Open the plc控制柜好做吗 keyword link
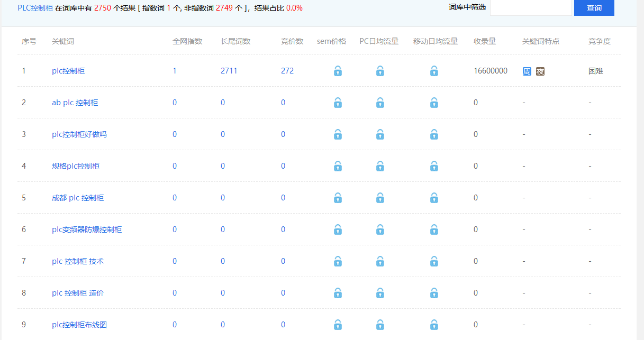The height and width of the screenshot is (340, 644). (79, 134)
